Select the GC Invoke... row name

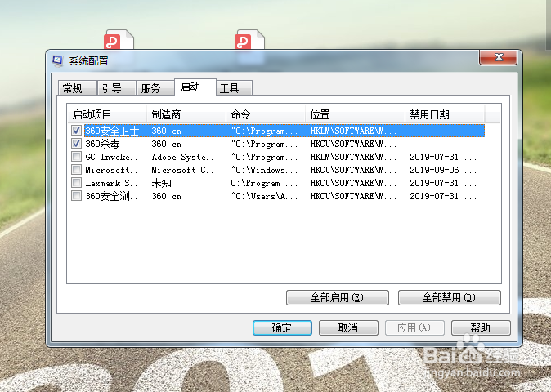[114, 157]
